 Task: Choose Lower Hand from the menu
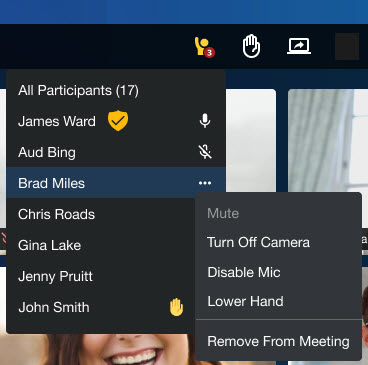[x=245, y=301]
